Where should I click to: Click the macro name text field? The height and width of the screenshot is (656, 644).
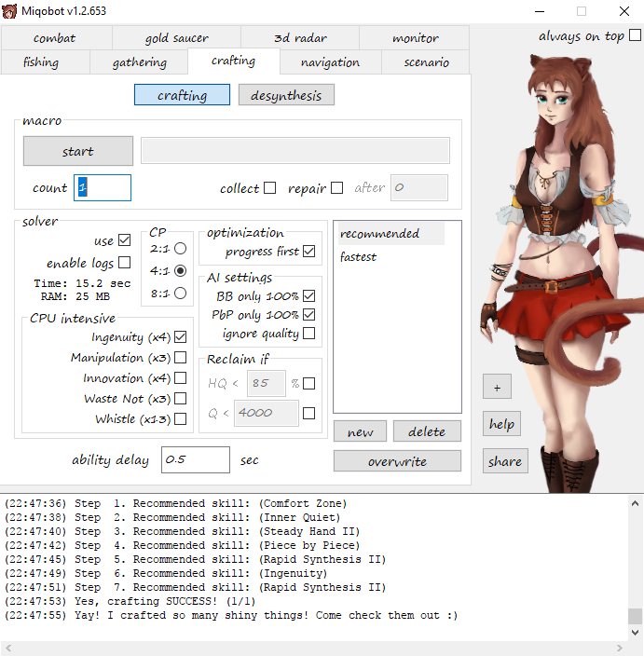[x=295, y=151]
